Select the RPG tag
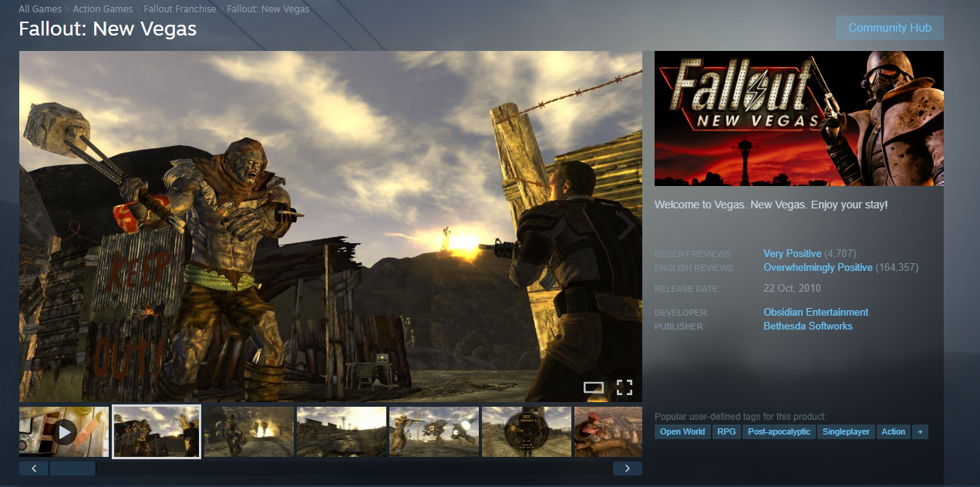The height and width of the screenshot is (487, 980). click(726, 431)
